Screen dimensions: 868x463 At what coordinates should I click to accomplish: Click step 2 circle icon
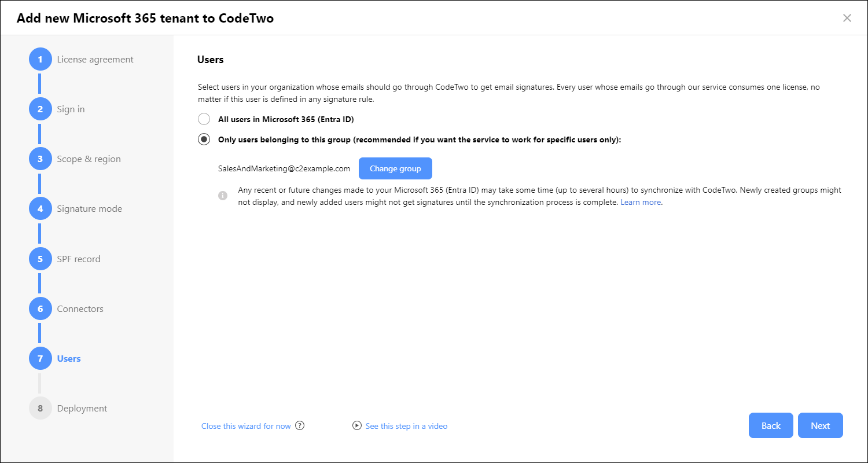[40, 109]
